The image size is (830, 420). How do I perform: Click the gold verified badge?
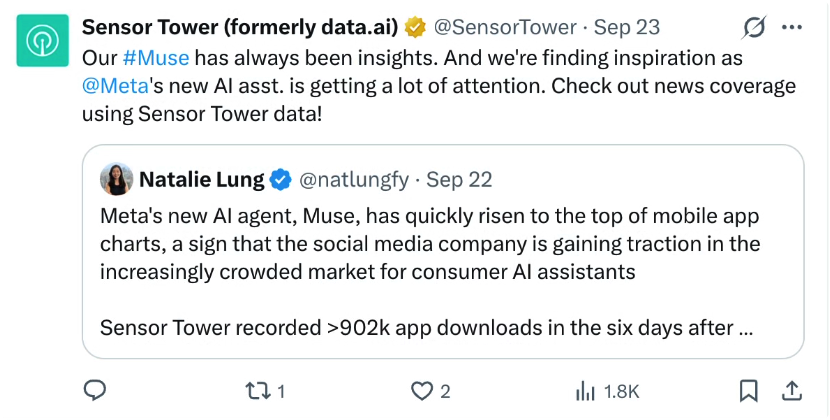pyautogui.click(x=416, y=27)
